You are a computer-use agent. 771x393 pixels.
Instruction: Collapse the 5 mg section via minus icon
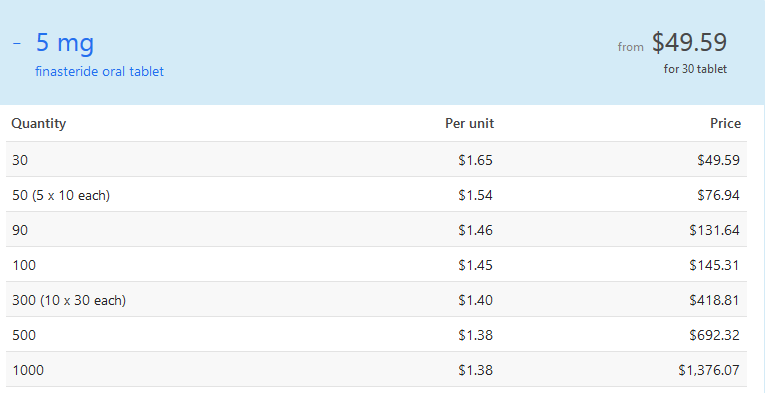click(17, 43)
